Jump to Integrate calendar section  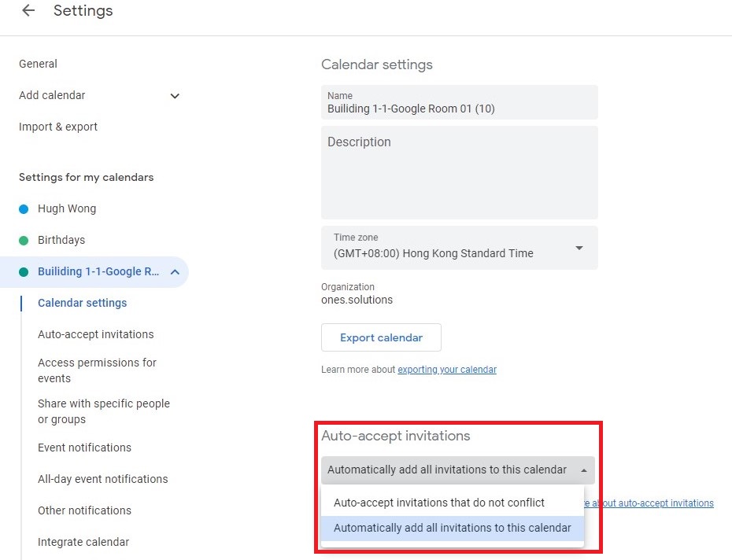coord(83,542)
